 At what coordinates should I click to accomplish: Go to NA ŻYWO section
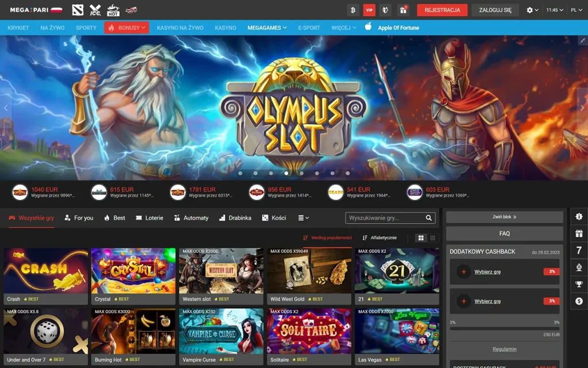(x=52, y=28)
